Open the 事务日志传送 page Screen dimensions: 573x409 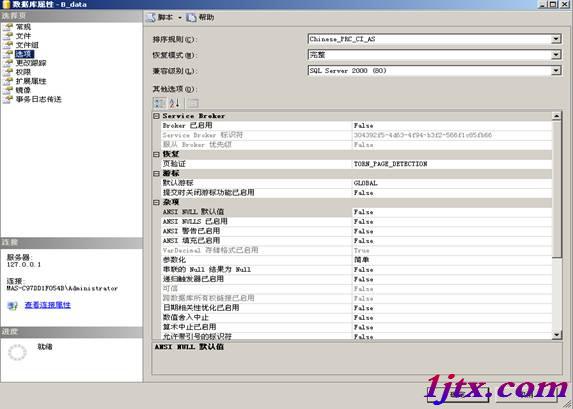click(x=38, y=99)
